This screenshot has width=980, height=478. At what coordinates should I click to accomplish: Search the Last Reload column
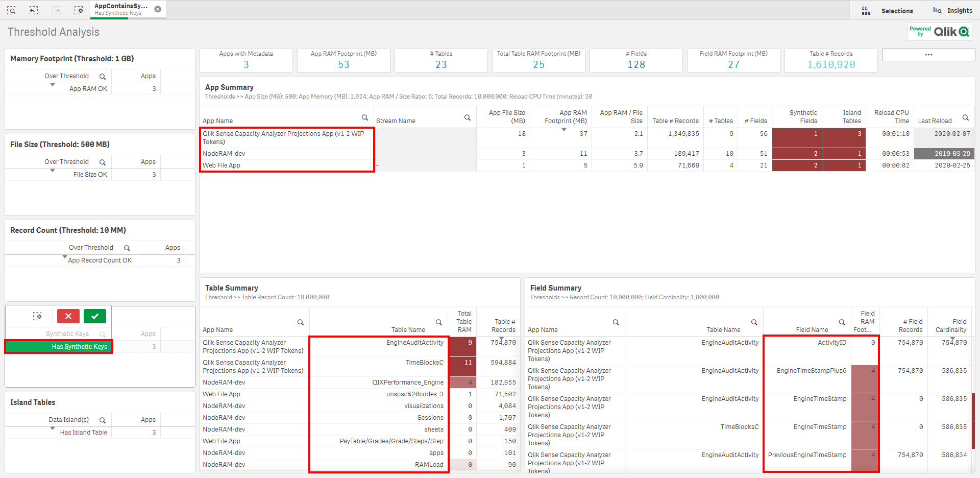tap(965, 118)
